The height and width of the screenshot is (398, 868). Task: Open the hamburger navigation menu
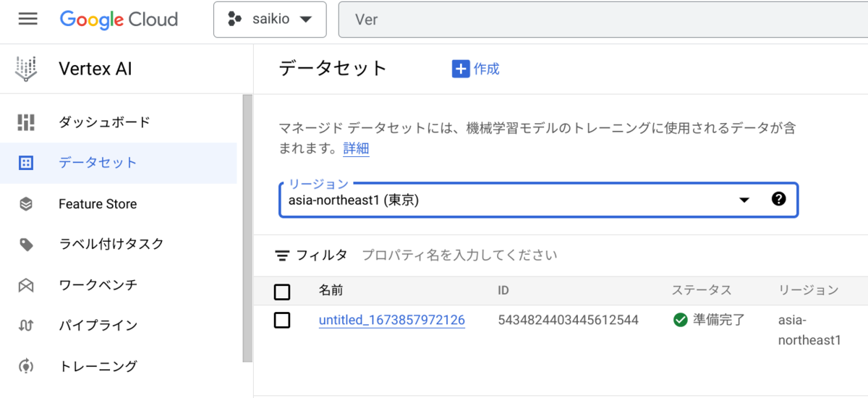[28, 19]
